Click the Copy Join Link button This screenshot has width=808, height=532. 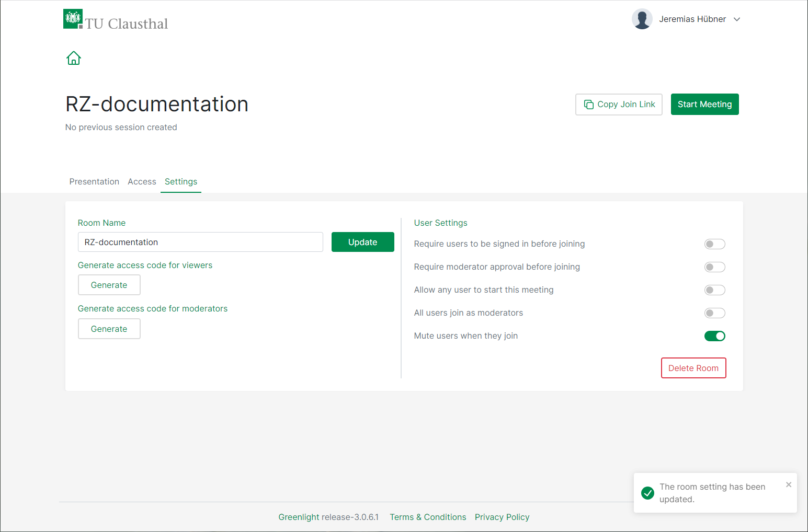(x=619, y=105)
